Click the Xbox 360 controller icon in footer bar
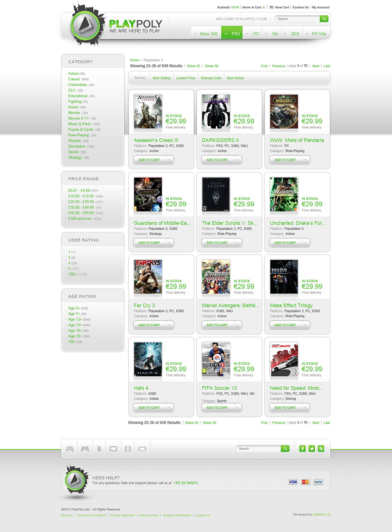 tap(70, 449)
